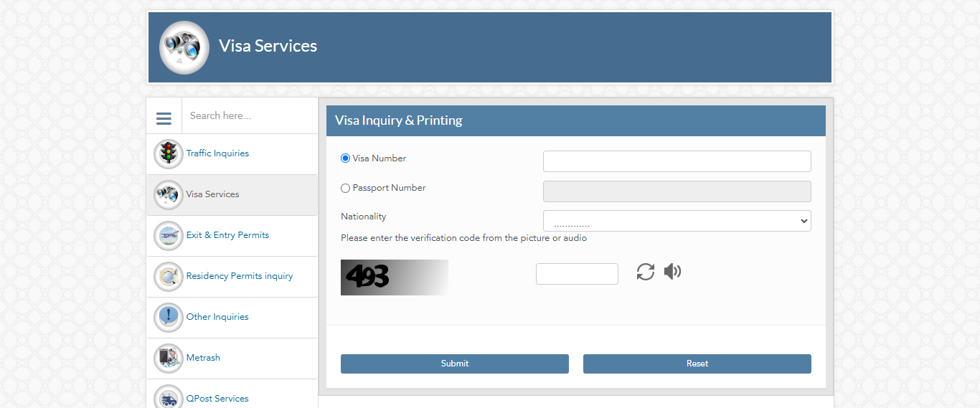This screenshot has height=408, width=980.
Task: Click the airplane icon for Exit & Entry Permits
Action: pyautogui.click(x=169, y=235)
